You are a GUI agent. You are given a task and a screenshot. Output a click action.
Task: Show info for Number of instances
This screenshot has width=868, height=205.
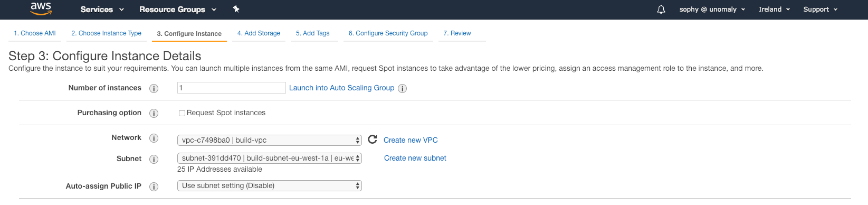point(154,88)
